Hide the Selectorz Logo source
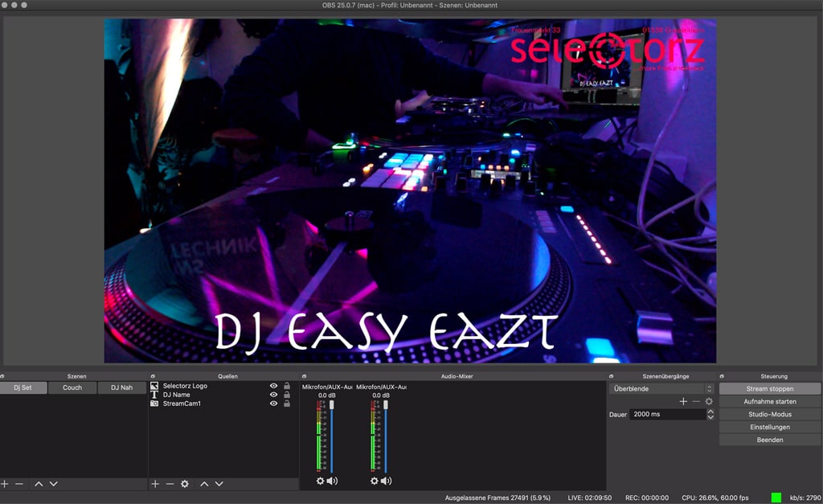 coord(273,386)
